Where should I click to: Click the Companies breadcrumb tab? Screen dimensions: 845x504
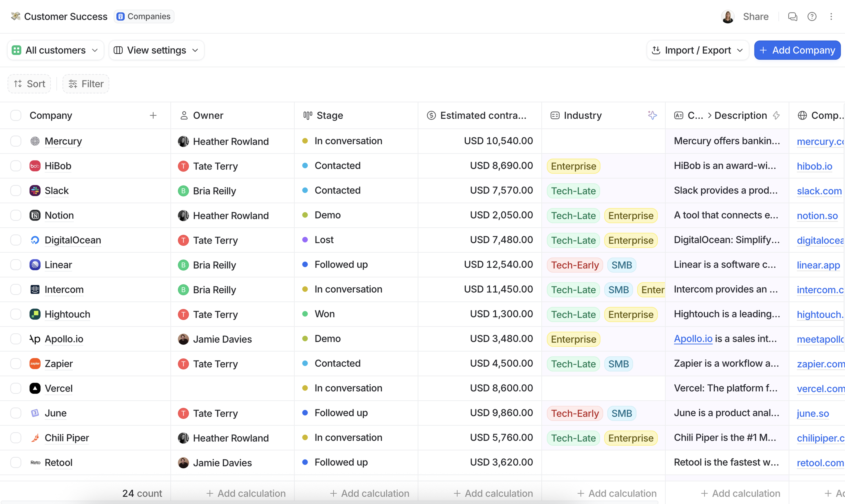[144, 16]
